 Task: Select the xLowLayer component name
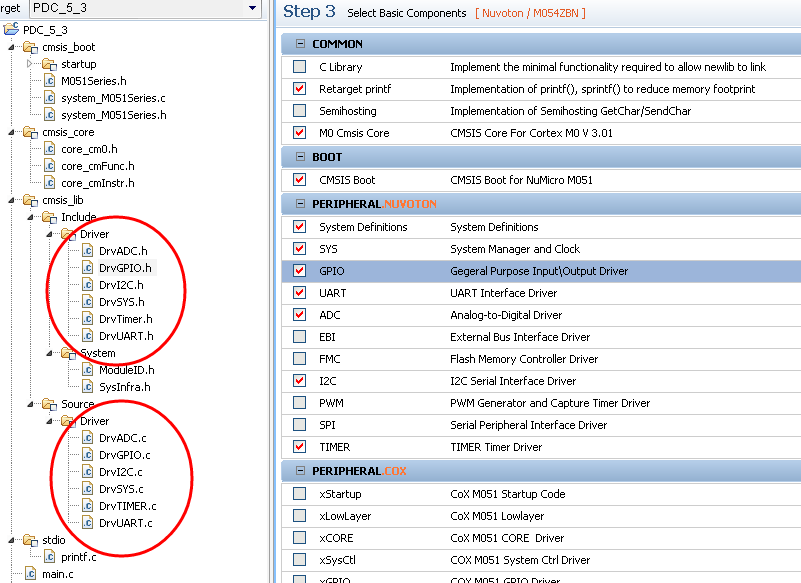point(345,516)
